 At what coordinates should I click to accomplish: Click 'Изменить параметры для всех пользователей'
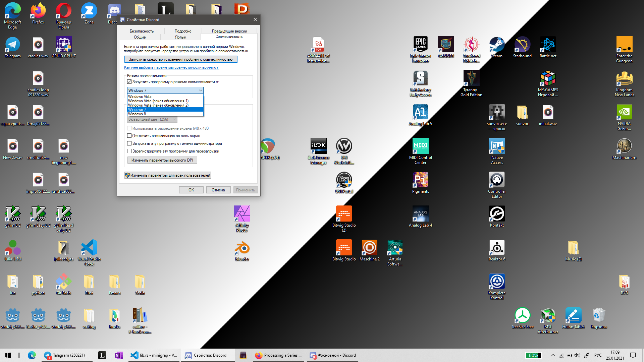tap(168, 175)
